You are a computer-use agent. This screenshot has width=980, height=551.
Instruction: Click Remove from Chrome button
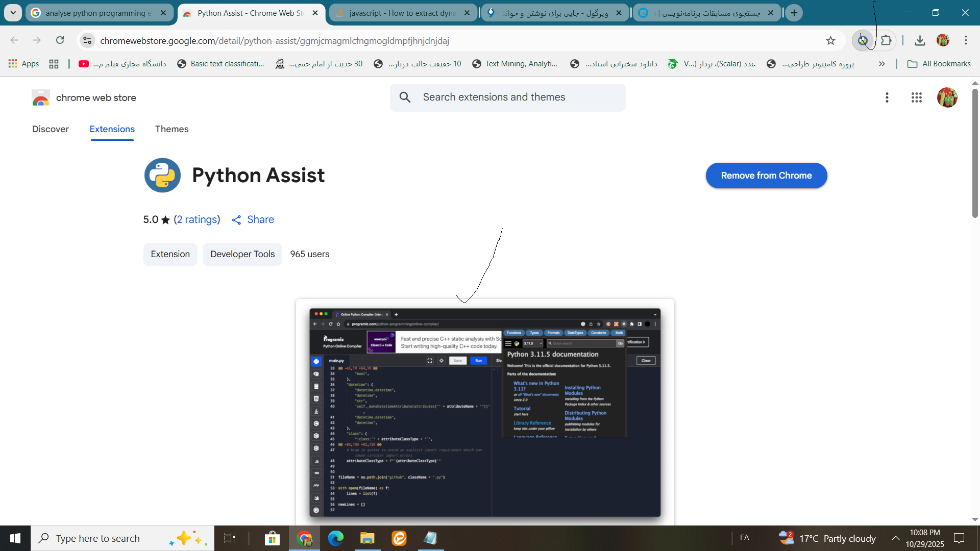766,176
